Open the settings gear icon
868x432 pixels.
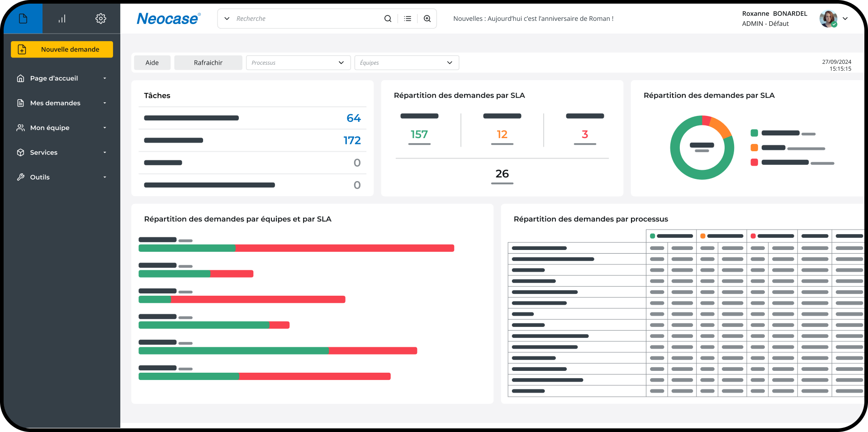coord(100,19)
